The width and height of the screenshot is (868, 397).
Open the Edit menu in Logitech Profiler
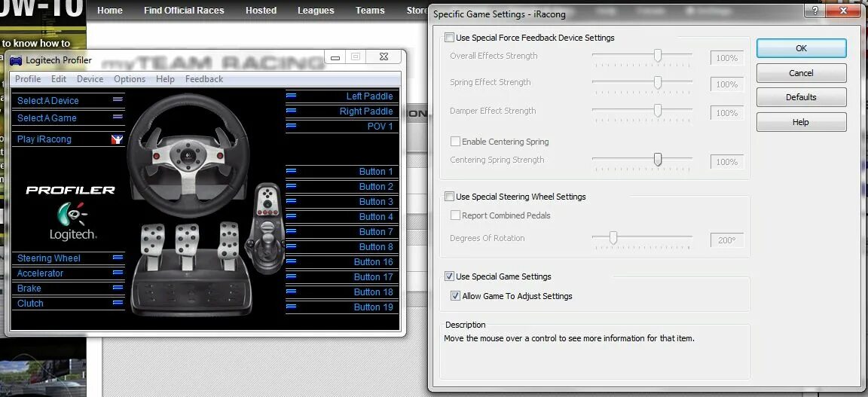pyautogui.click(x=59, y=78)
